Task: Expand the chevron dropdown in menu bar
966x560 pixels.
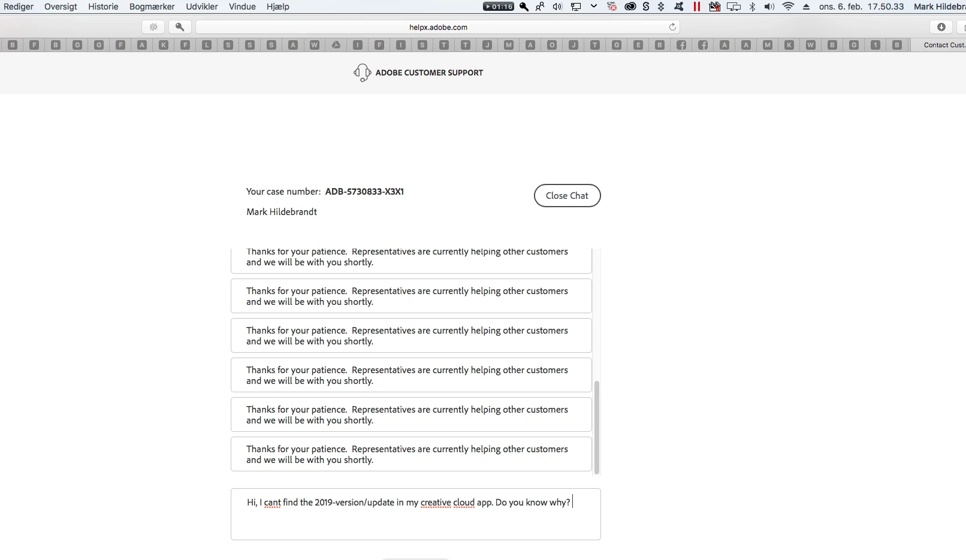Action: 594,7
